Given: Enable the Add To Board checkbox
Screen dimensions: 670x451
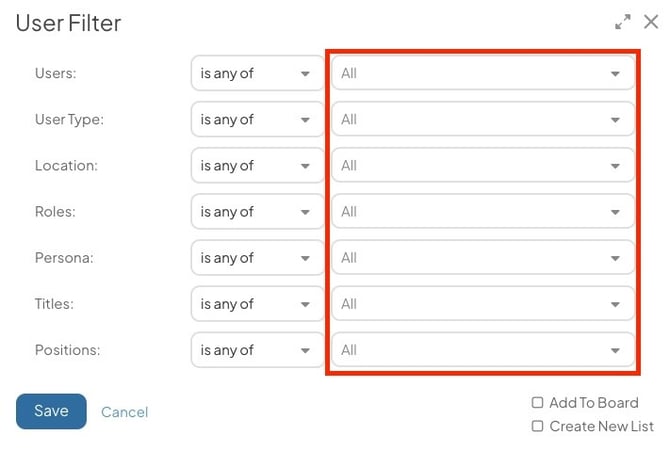Looking at the screenshot, I should point(538,403).
